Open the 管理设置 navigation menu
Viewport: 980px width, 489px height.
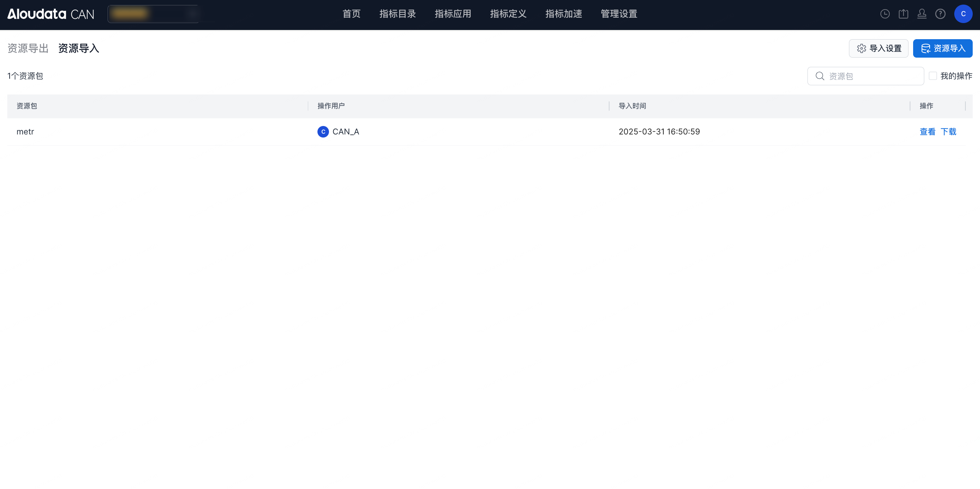(619, 14)
